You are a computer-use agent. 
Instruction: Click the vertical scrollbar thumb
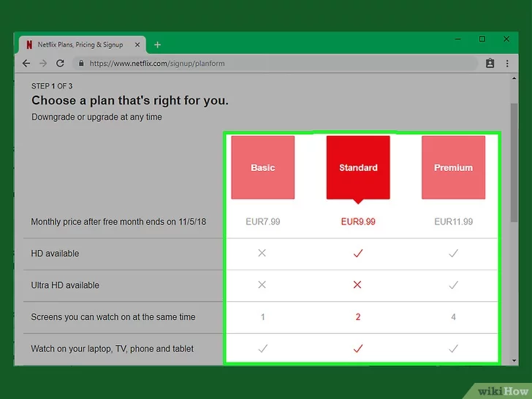[514, 163]
